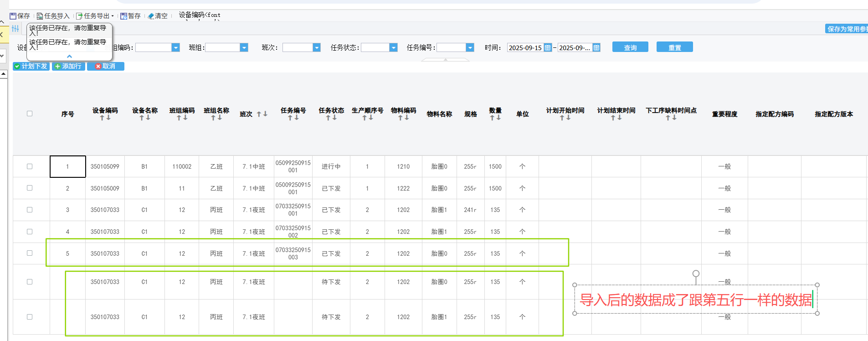This screenshot has height=341, width=868.
Task: Click the 110002 team code cell
Action: click(182, 166)
